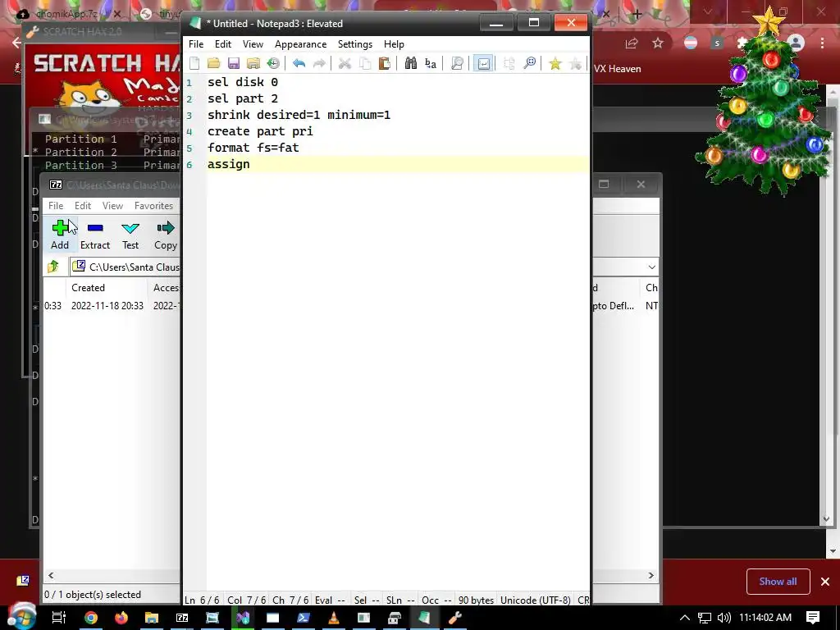Open the Chrome three-dot menu
The width and height of the screenshot is (840, 630).
(822, 43)
